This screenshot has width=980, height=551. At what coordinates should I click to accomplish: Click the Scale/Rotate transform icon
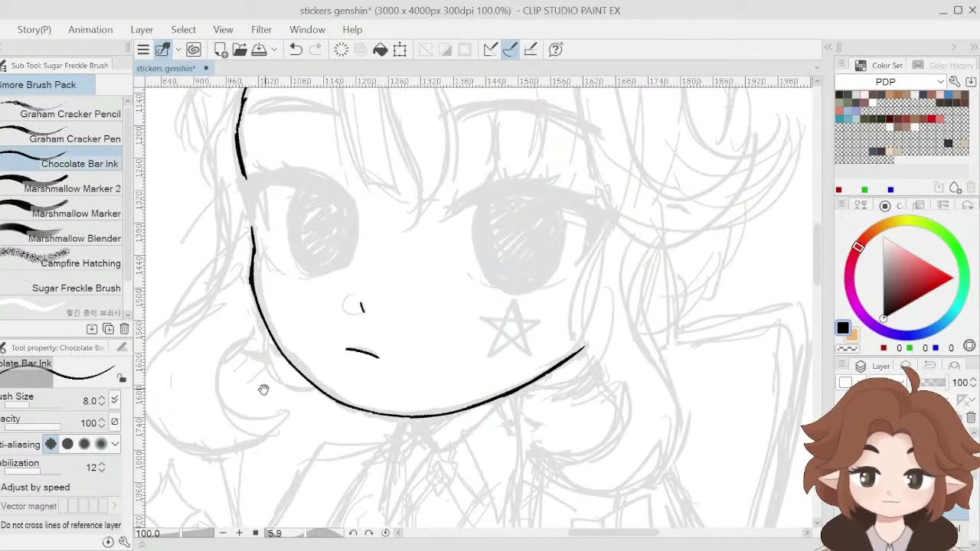400,50
